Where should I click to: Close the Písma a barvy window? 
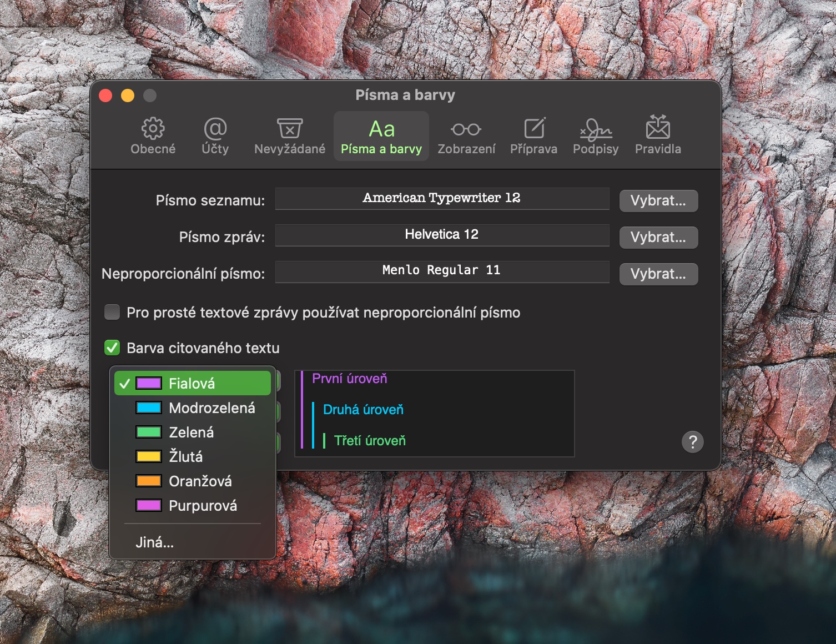[x=105, y=95]
